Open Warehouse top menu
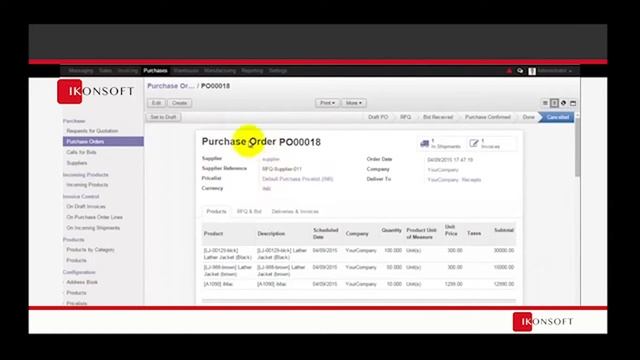This screenshot has height=360, width=640. pyautogui.click(x=186, y=71)
